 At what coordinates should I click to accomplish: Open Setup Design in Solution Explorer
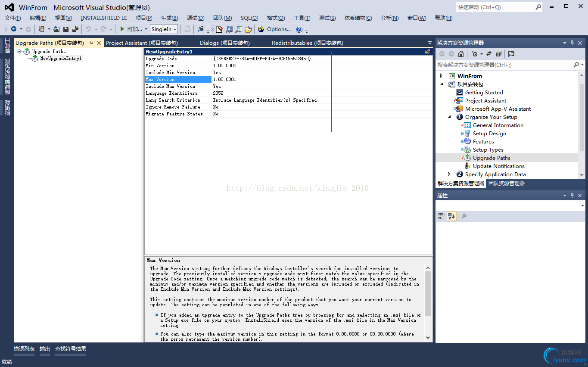[x=489, y=133]
